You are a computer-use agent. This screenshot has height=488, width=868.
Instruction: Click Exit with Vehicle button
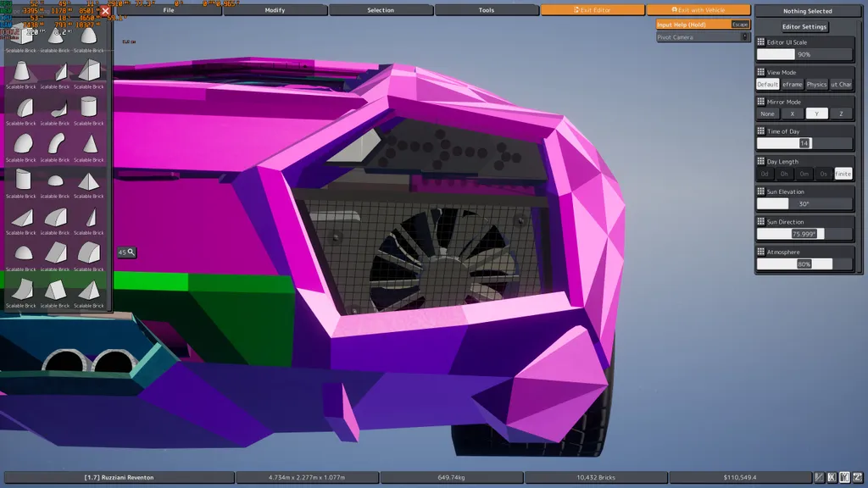(x=698, y=10)
